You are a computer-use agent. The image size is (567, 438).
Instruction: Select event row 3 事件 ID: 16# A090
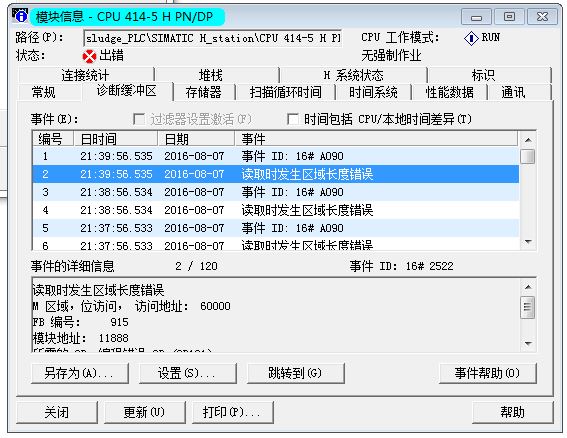pos(276,192)
